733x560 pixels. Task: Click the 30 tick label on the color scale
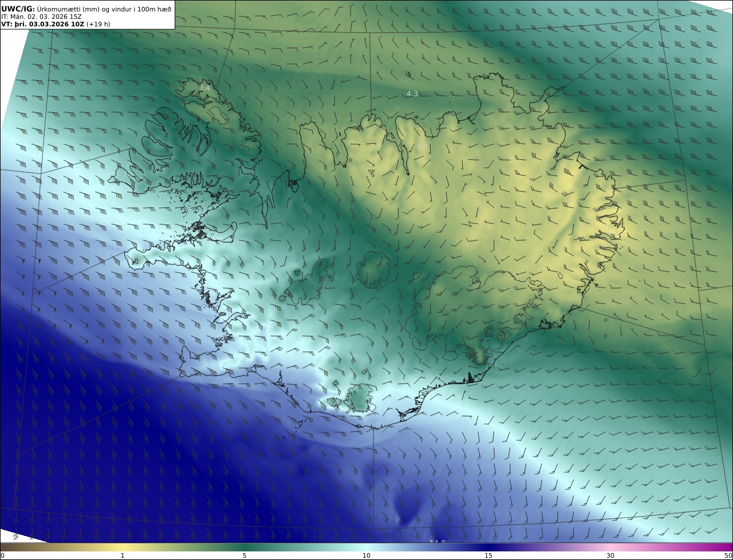(x=610, y=555)
